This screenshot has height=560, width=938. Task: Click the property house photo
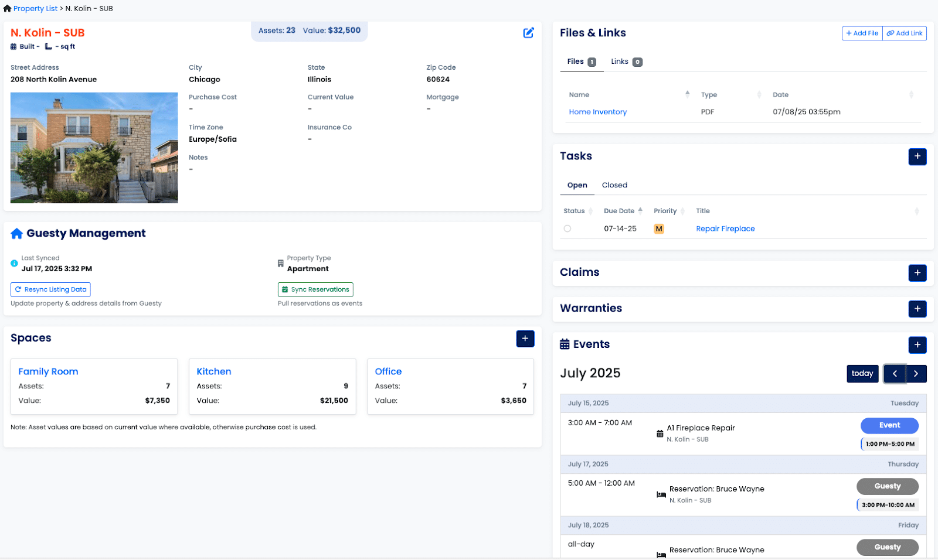tap(94, 148)
